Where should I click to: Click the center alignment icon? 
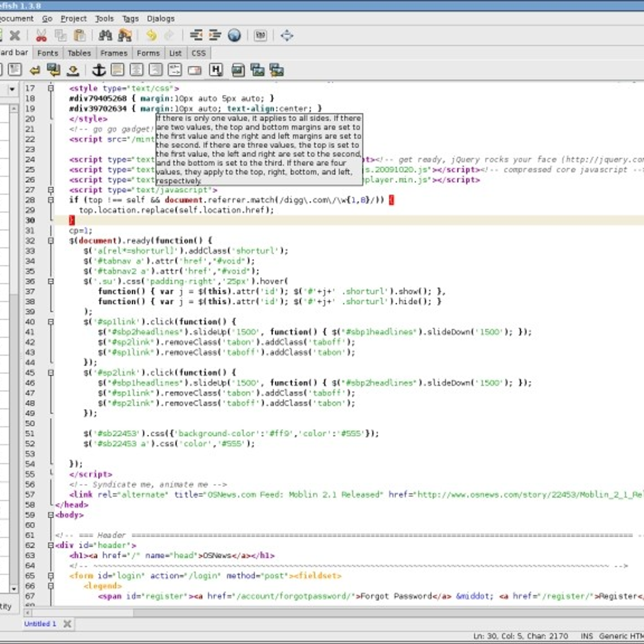[136, 70]
